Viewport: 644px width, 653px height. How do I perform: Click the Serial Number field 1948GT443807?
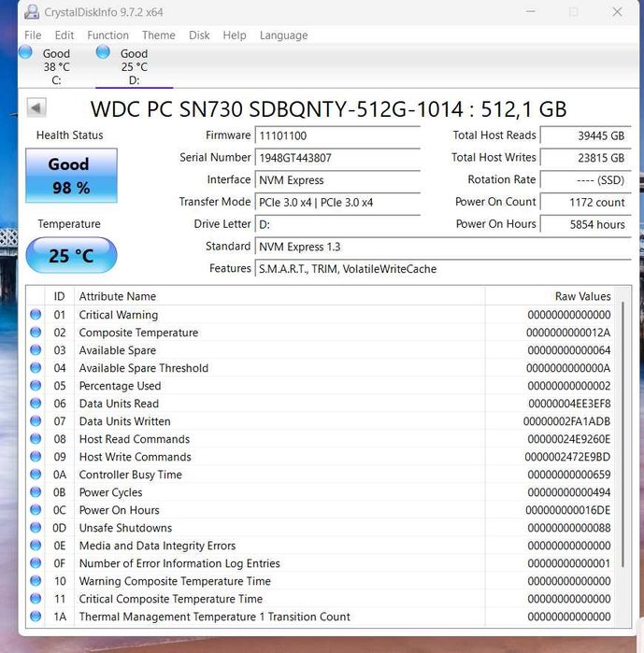coord(337,158)
